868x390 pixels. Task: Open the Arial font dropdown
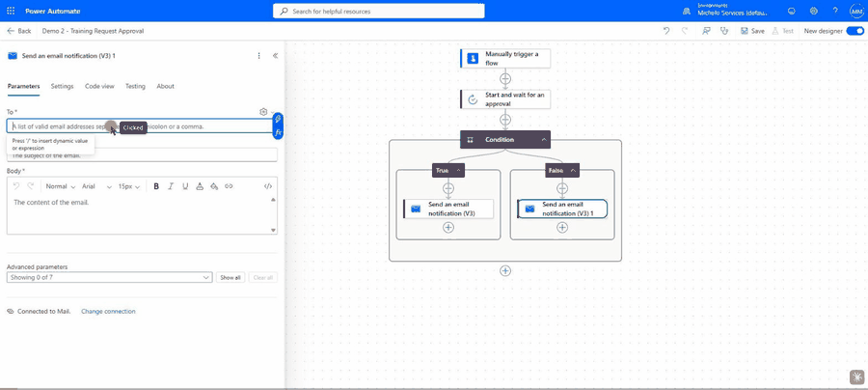click(x=96, y=186)
